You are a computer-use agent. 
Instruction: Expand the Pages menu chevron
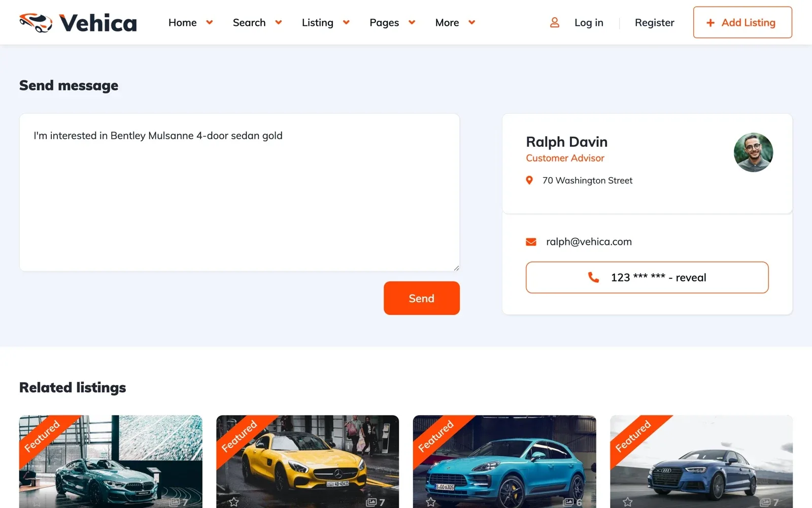[x=412, y=22]
